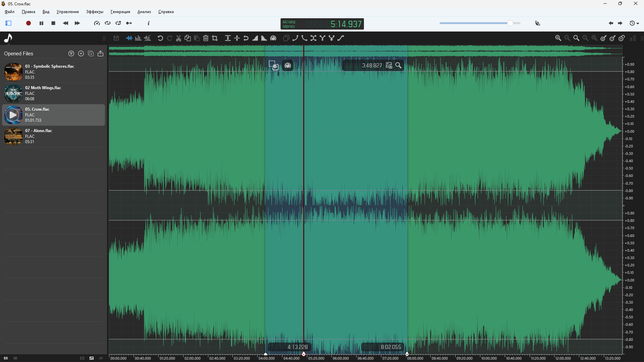This screenshot has height=362, width=644.
Task: Click the Copy icon in the toolbar
Action: (x=187, y=38)
